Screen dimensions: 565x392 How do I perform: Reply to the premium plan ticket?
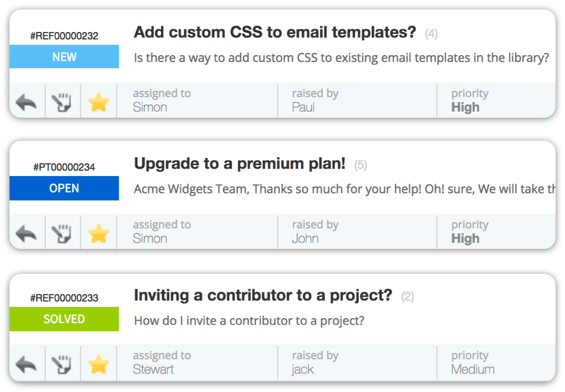[26, 233]
